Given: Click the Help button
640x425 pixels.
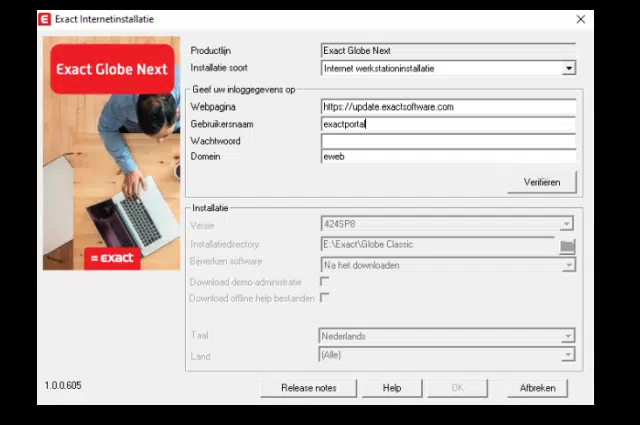Looking at the screenshot, I should pos(392,388).
